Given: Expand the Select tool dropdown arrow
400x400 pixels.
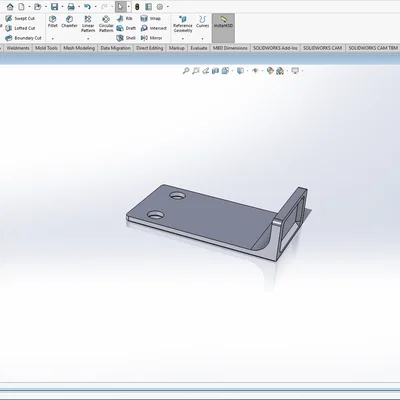Looking at the screenshot, I should click(x=129, y=6).
